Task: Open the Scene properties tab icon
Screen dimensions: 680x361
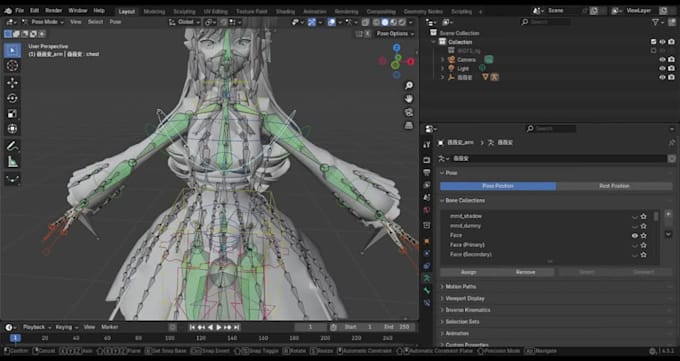Action: tap(427, 197)
